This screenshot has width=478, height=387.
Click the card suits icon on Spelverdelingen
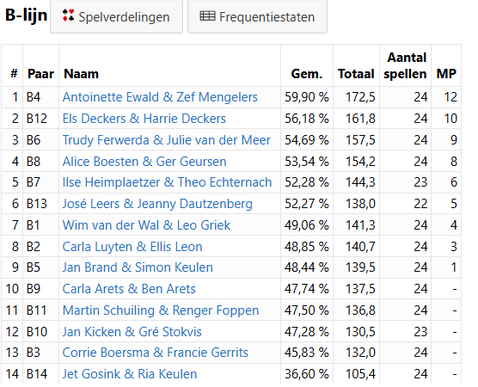(68, 16)
